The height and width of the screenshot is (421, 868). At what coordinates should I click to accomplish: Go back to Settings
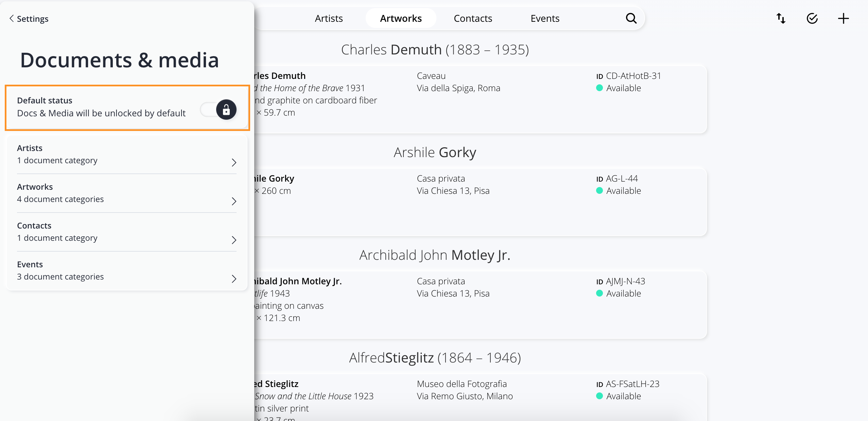click(29, 19)
